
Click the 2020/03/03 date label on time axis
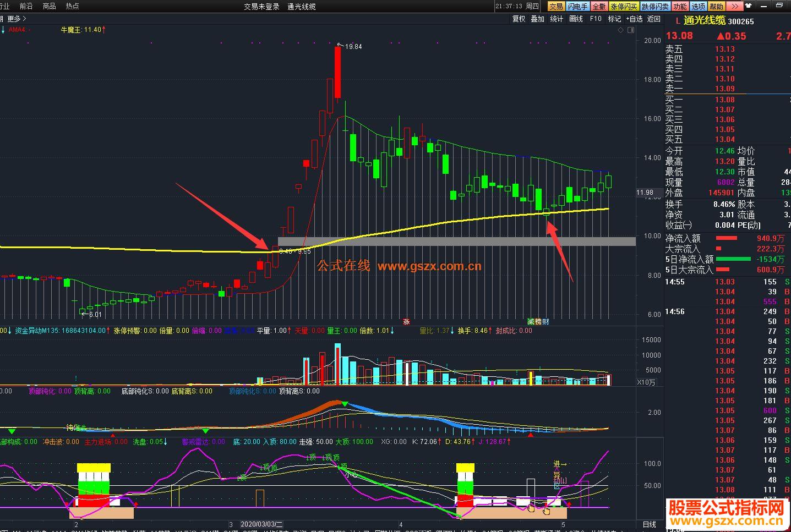pyautogui.click(x=262, y=525)
